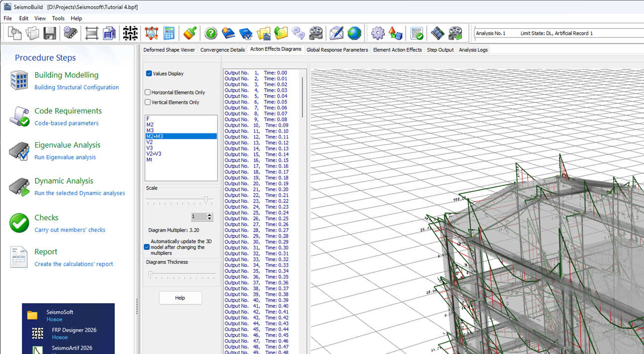Click the colored 3D shapes icon

(x=395, y=33)
